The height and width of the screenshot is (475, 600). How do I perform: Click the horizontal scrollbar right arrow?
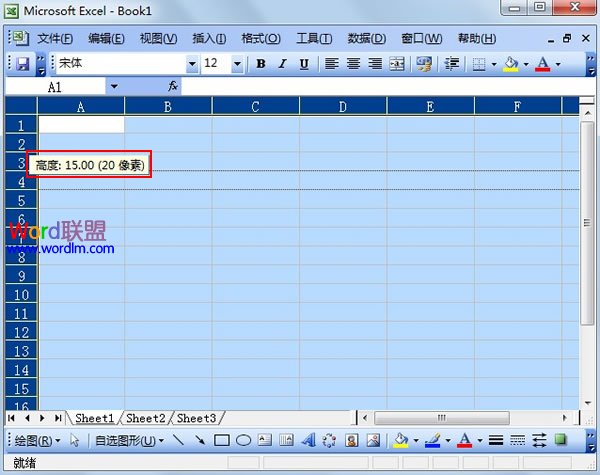click(564, 418)
